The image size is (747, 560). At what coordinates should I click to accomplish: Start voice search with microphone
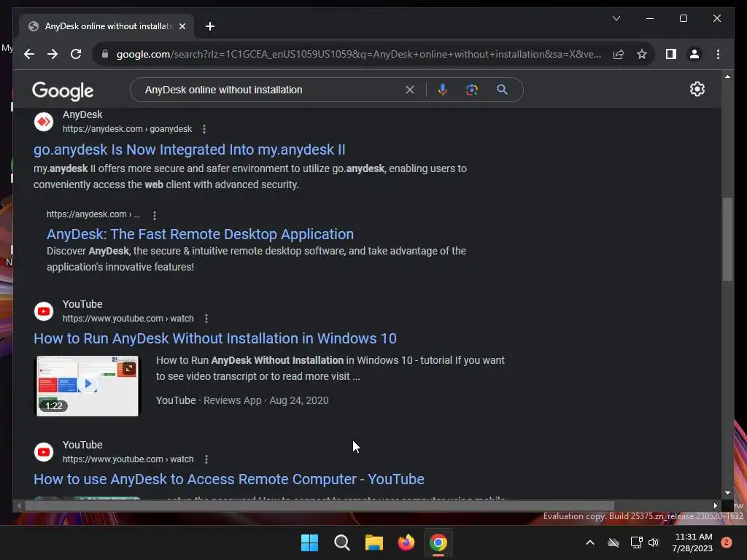(x=443, y=90)
